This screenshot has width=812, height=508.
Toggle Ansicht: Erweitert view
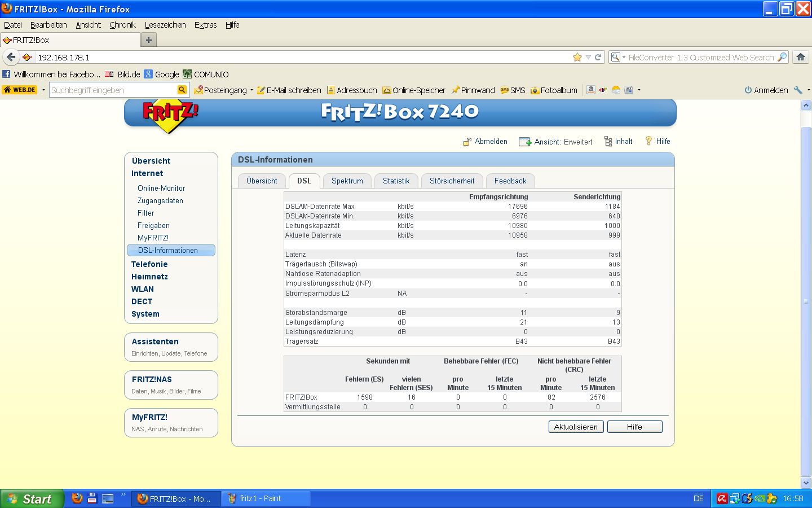(x=555, y=142)
